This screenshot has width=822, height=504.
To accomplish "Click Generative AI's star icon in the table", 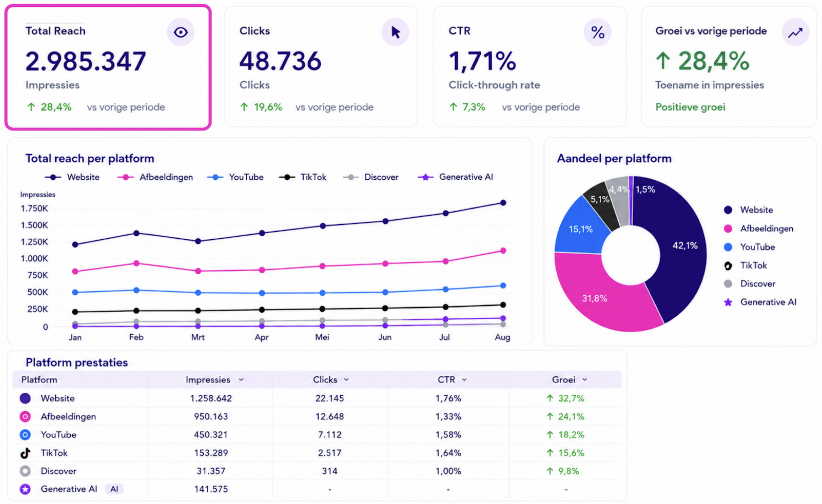I will [x=25, y=489].
